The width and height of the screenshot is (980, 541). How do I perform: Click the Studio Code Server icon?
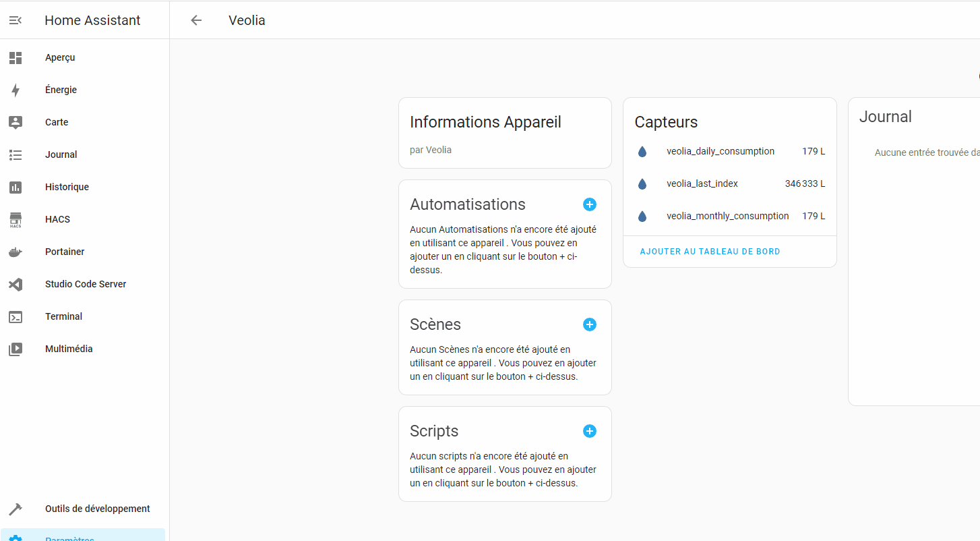(x=16, y=285)
